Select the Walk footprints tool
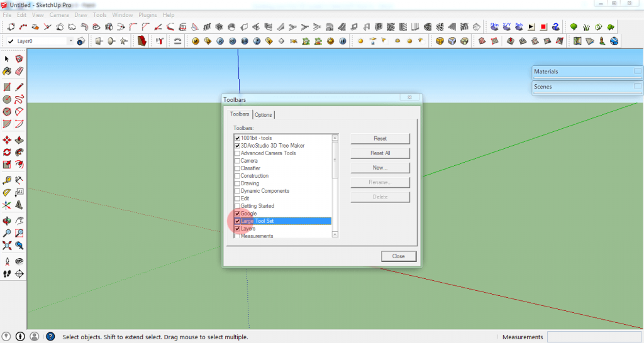This screenshot has width=644, height=343. (7, 274)
